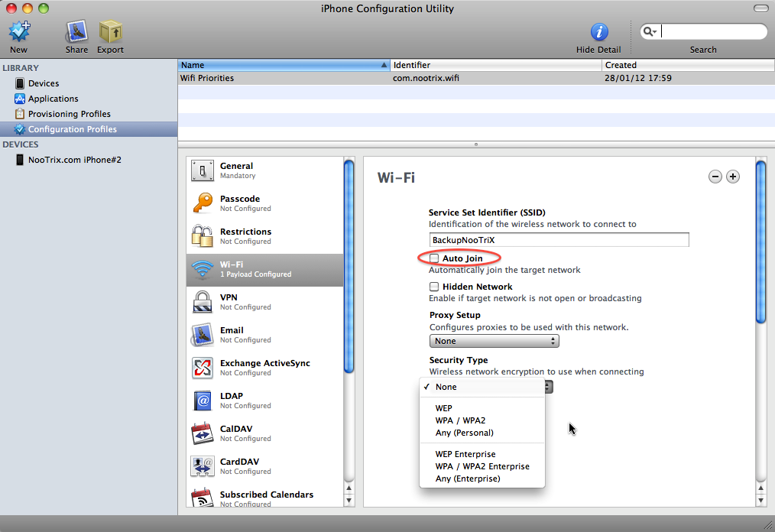Open the General payload icon

coord(202,170)
